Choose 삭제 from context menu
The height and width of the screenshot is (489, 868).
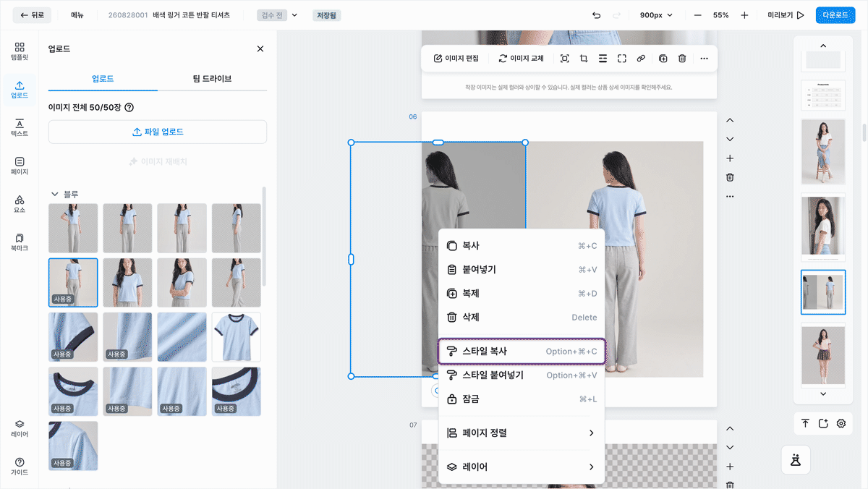point(521,317)
